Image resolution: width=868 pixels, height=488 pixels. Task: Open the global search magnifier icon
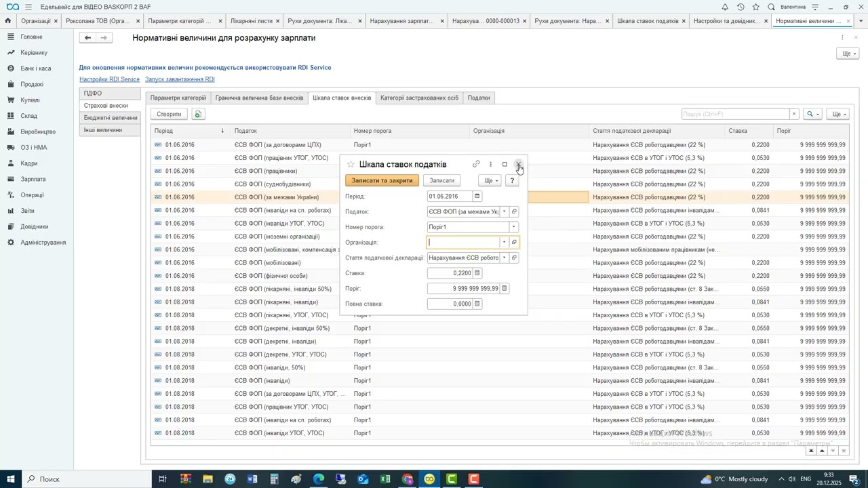[772, 7]
